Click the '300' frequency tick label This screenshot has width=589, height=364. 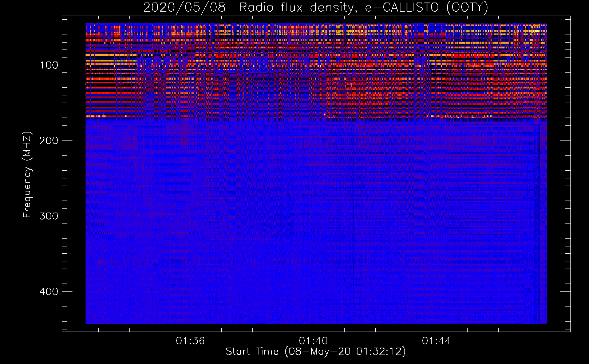click(49, 216)
